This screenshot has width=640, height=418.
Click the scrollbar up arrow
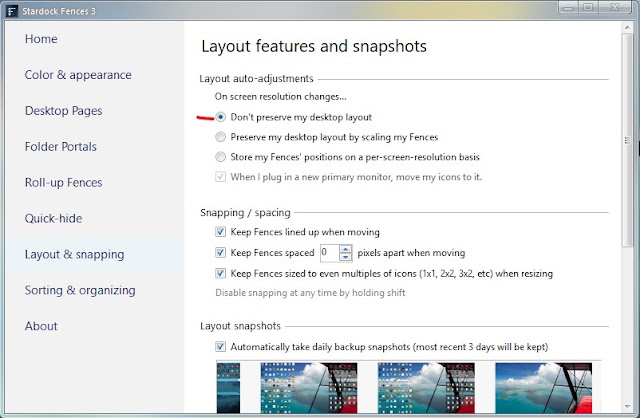click(627, 27)
